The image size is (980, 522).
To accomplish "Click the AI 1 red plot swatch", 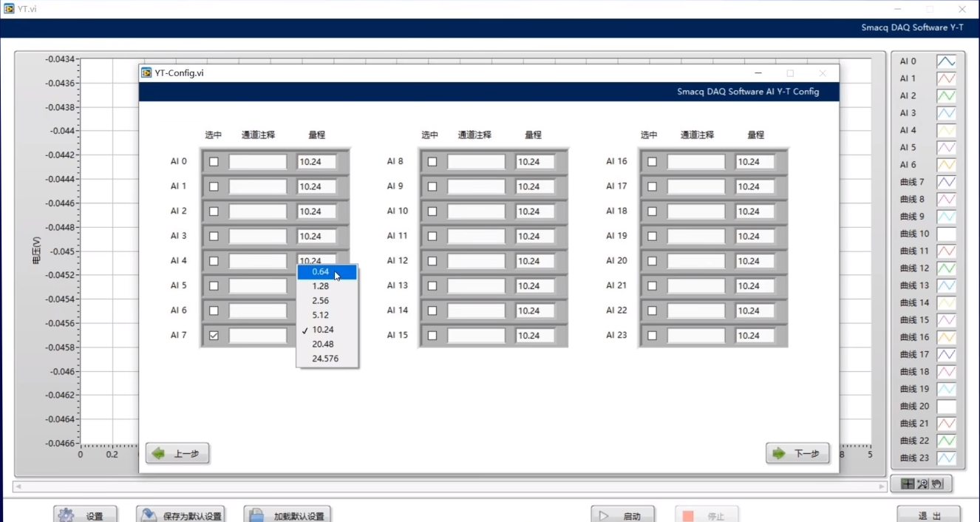I will pyautogui.click(x=946, y=78).
